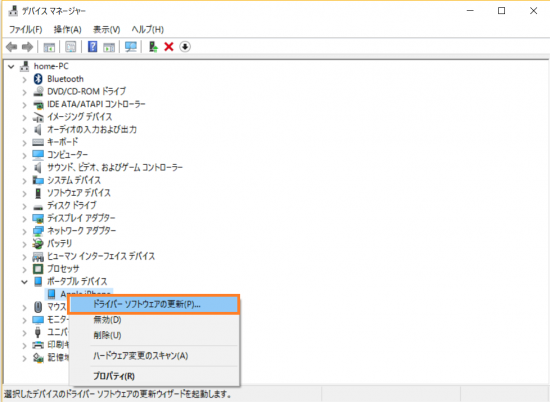This screenshot has width=550, height=402.
Task: Expand the イメージング デバイス node
Action: point(24,117)
